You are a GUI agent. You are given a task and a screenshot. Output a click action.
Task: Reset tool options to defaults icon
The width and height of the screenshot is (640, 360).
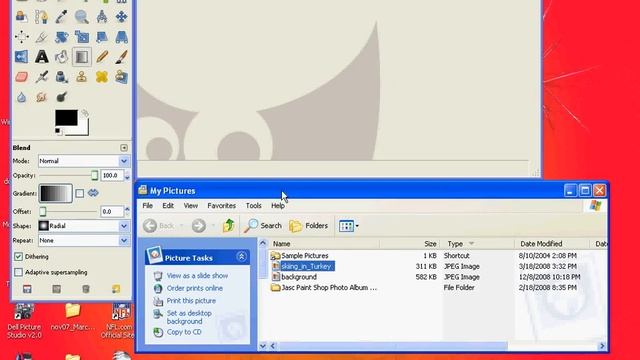coord(116,289)
